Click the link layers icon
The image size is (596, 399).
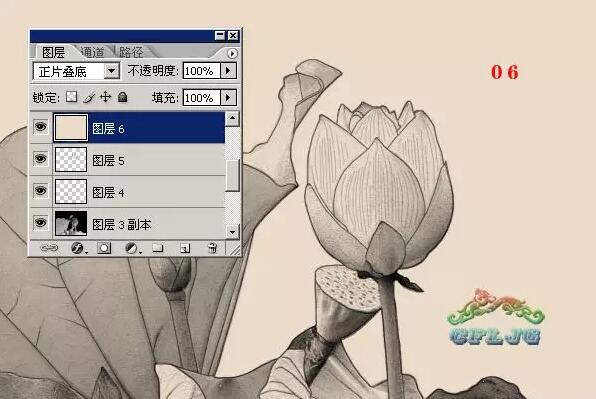(49, 248)
